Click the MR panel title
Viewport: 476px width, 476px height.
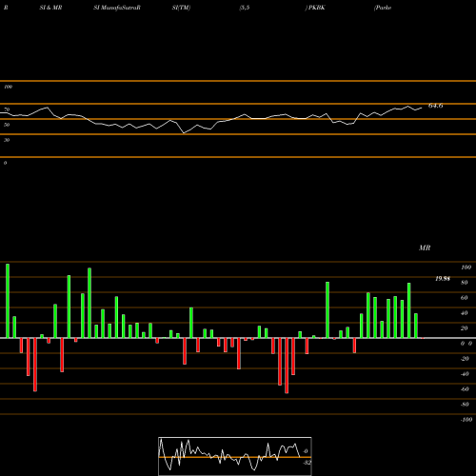(425, 248)
